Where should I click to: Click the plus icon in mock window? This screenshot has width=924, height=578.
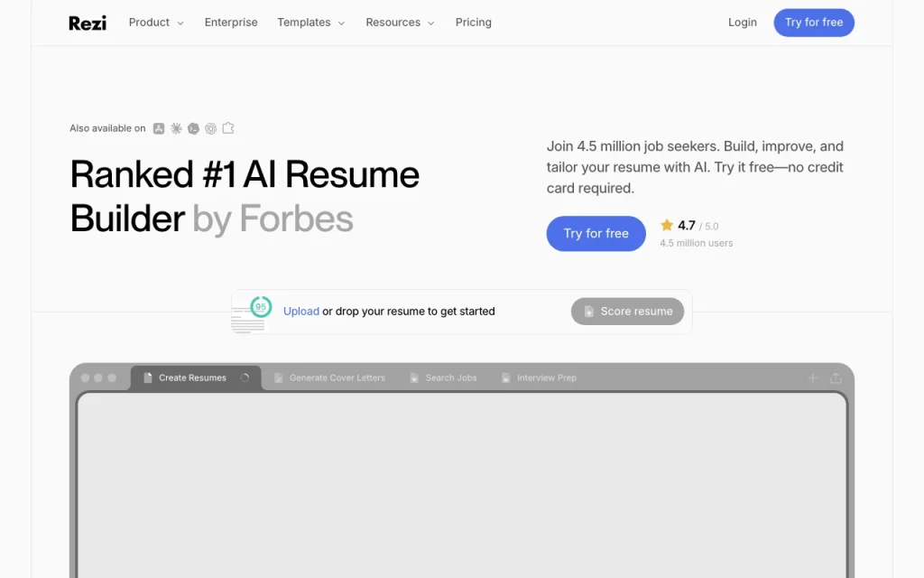coord(813,378)
